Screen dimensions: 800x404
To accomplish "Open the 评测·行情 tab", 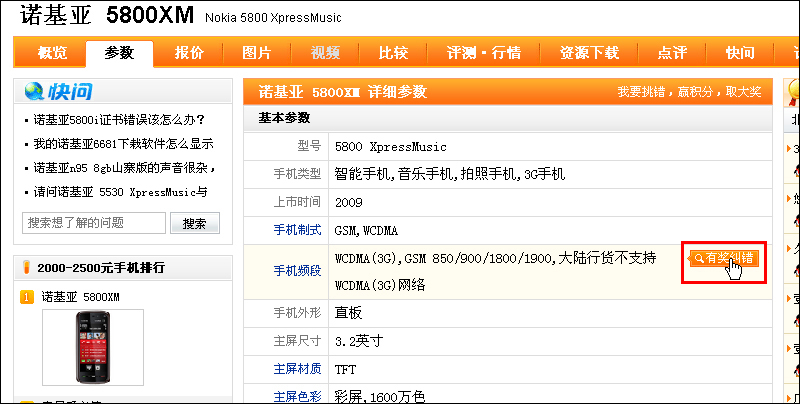I will [x=484, y=53].
